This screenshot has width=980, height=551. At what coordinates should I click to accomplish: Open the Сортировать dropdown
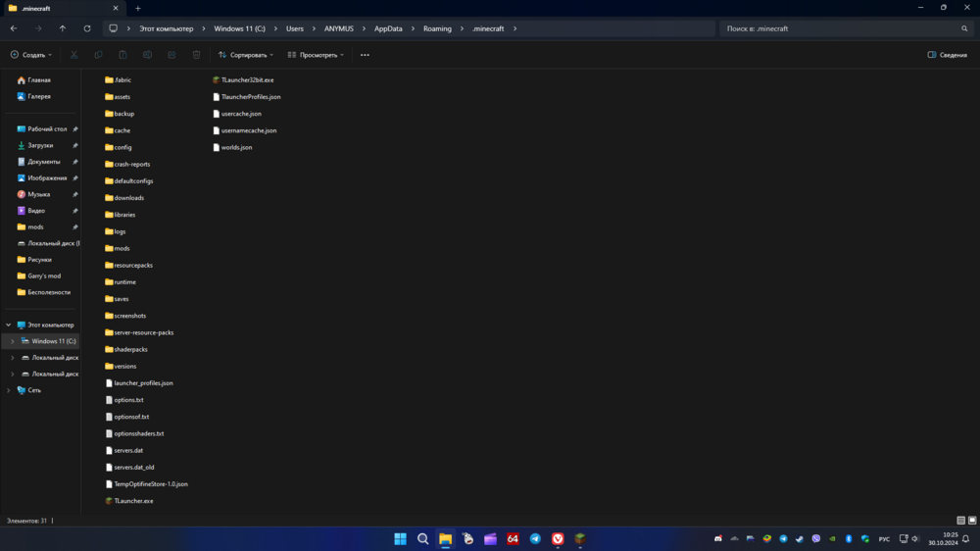click(246, 55)
